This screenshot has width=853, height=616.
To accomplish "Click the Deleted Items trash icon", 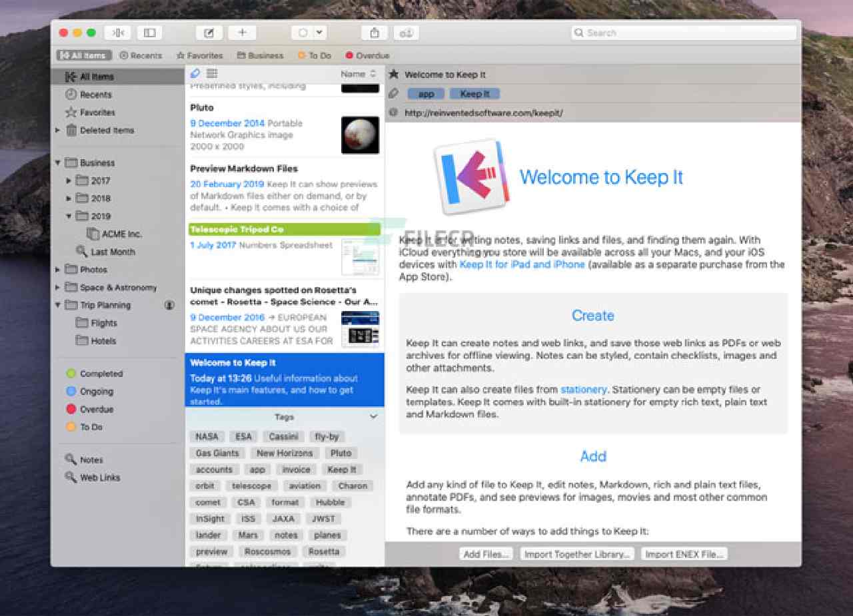I will point(71,131).
